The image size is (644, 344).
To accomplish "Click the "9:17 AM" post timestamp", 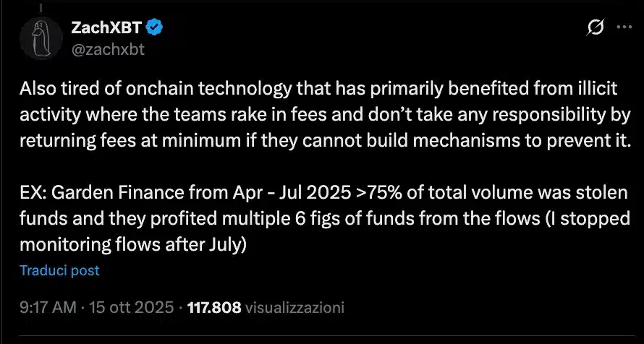I will click(47, 307).
